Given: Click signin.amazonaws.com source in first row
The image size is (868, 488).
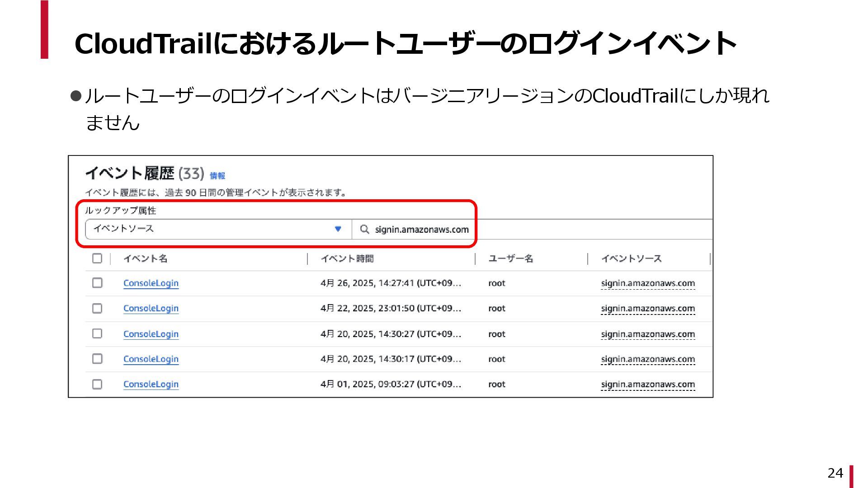Looking at the screenshot, I should coord(648,283).
